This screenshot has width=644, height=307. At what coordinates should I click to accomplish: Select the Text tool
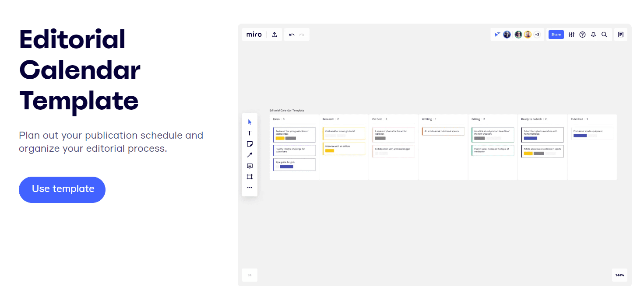[x=250, y=133]
